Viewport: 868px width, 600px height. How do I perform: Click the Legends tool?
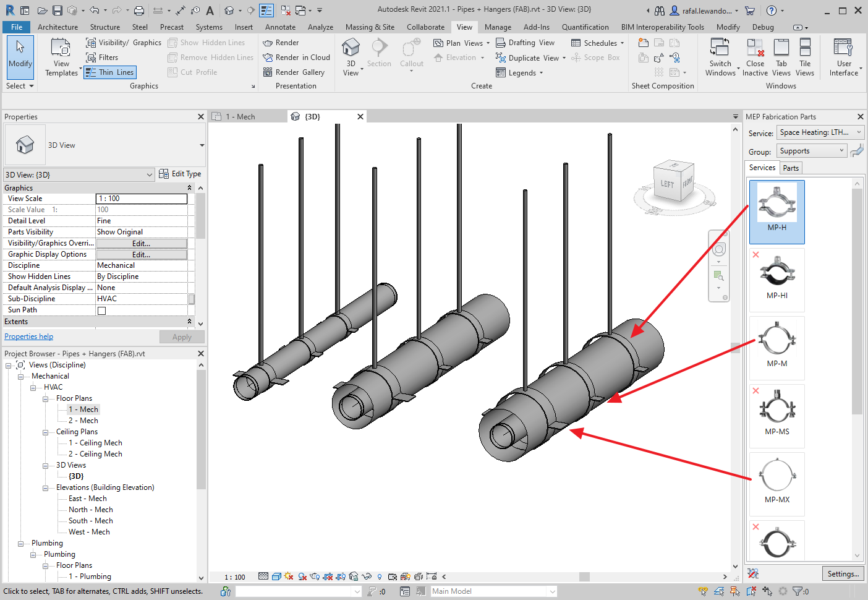[x=519, y=72]
